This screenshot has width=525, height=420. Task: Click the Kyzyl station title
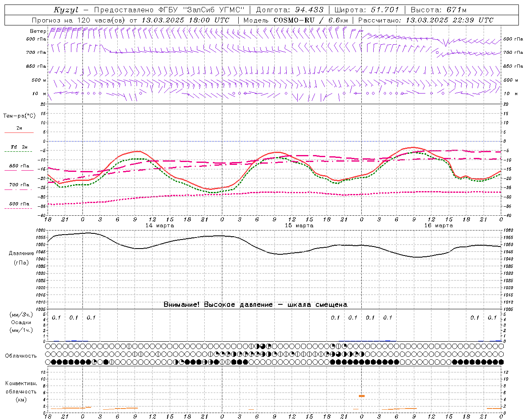[x=66, y=10]
